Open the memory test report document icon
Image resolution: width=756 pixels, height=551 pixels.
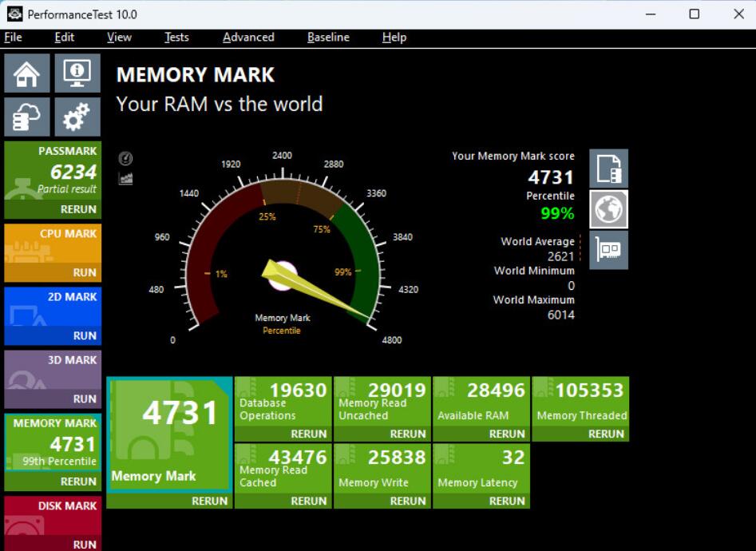(608, 168)
